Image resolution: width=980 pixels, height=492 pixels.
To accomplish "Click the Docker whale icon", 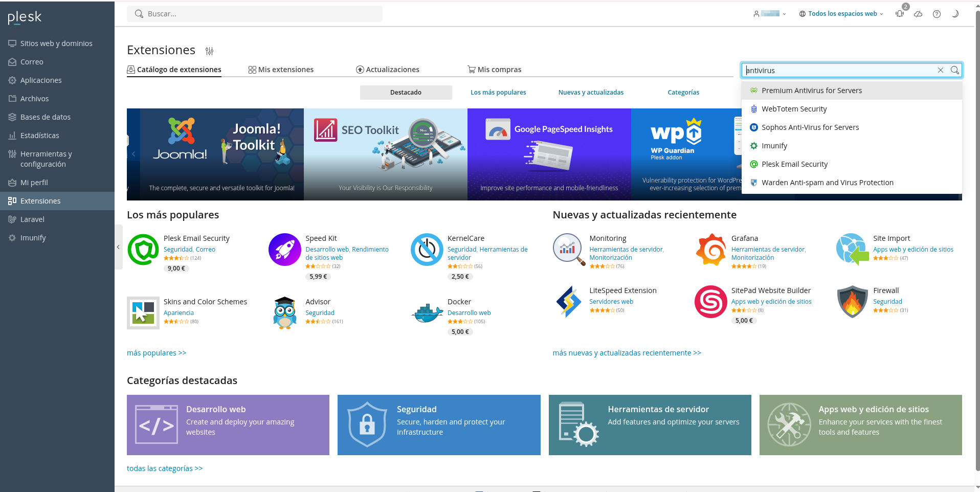I will click(x=427, y=313).
